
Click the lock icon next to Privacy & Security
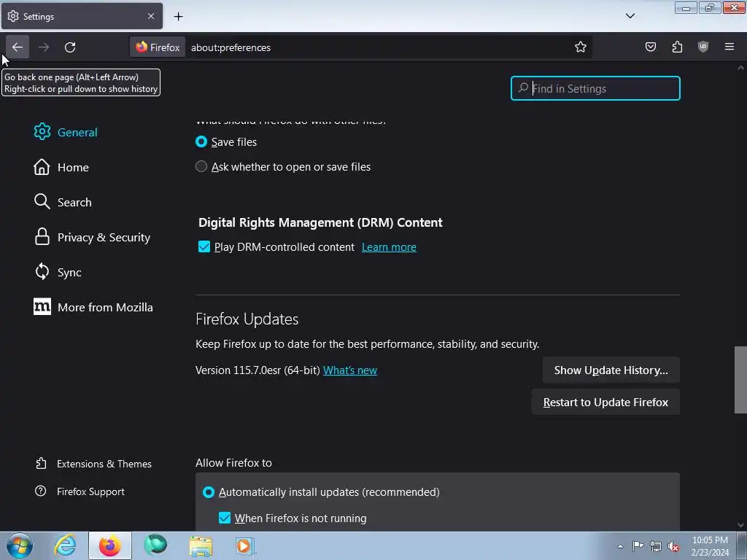[x=42, y=236]
